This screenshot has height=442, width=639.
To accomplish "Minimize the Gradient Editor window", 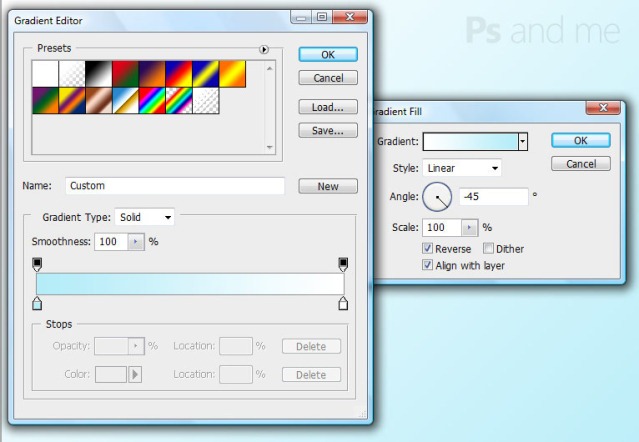I will (301, 17).
